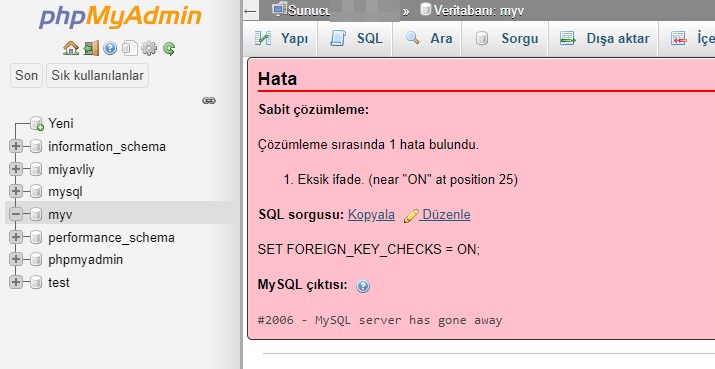Open the Dışa aktar tab
The image size is (715, 369).
tap(603, 39)
